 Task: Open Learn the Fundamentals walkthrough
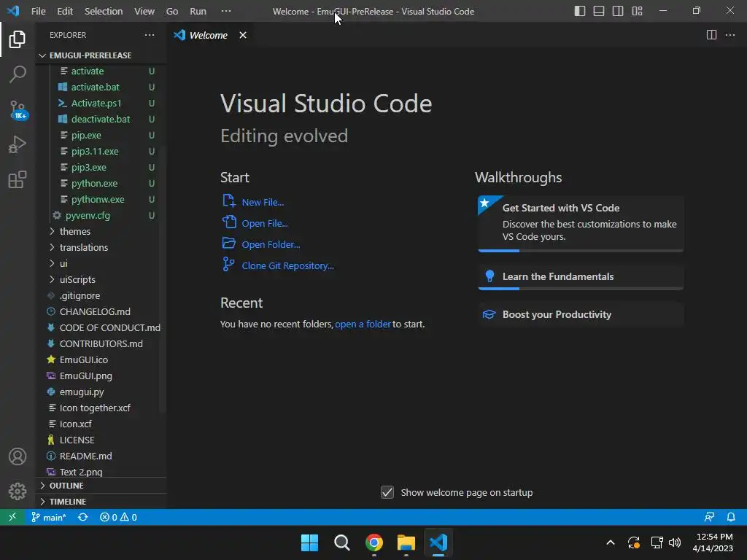point(581,277)
